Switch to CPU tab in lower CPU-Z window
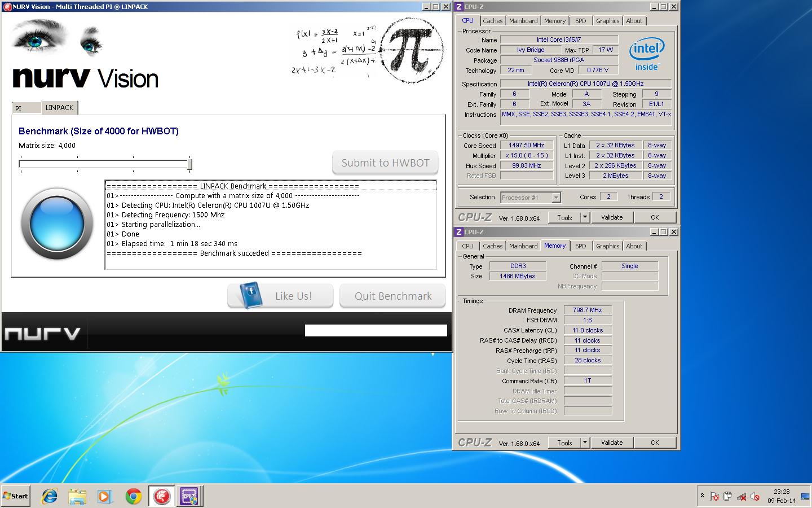Image resolution: width=812 pixels, height=508 pixels. (467, 246)
